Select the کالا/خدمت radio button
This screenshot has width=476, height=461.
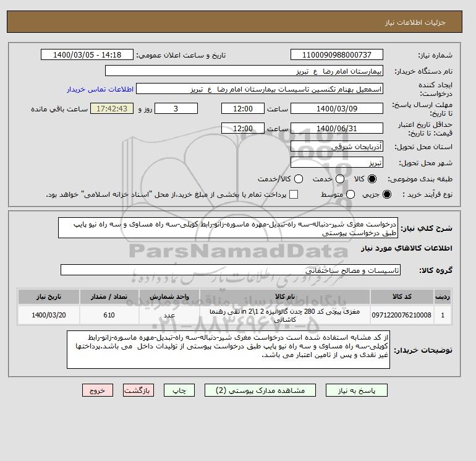pyautogui.click(x=299, y=179)
